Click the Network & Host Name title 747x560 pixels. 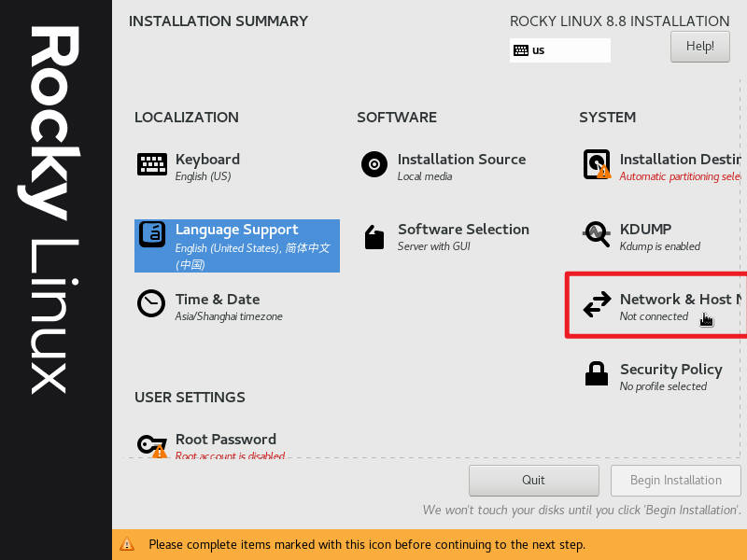(x=681, y=299)
